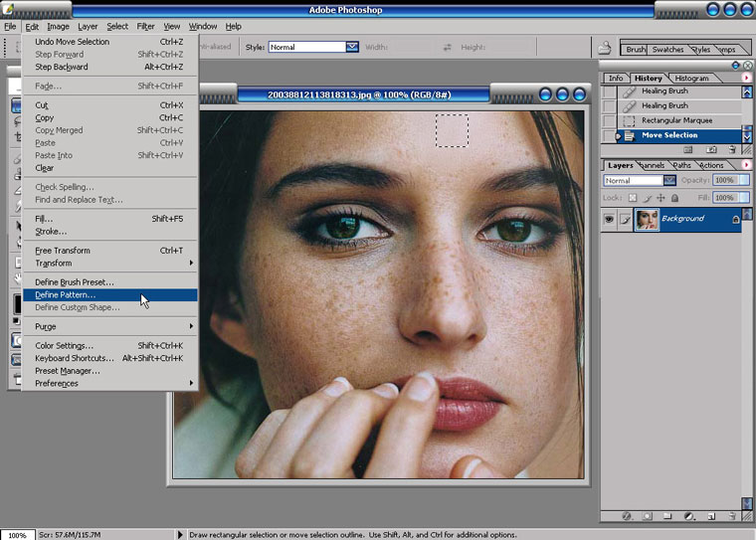Viewport: 756px width, 540px height.
Task: Open the layer blending mode dropdown
Action: (x=669, y=181)
